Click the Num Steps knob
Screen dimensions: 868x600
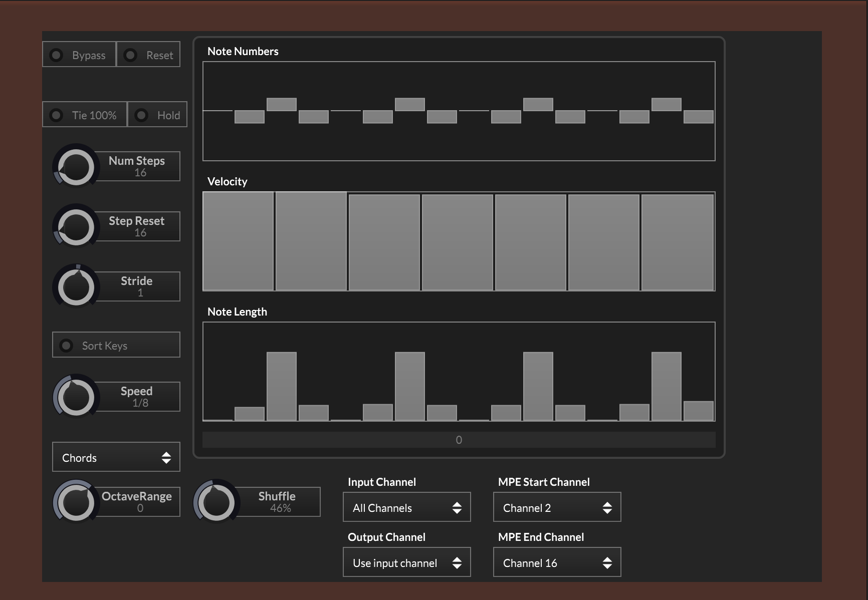76,167
